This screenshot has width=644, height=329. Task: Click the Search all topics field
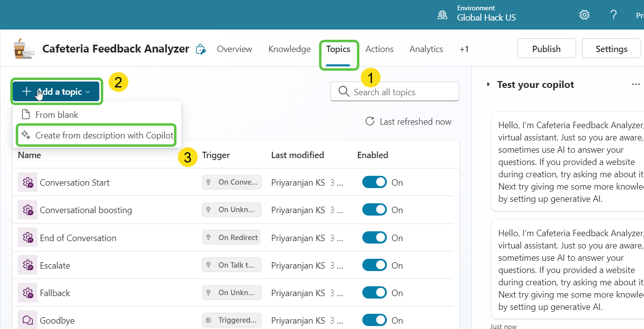pyautogui.click(x=394, y=91)
